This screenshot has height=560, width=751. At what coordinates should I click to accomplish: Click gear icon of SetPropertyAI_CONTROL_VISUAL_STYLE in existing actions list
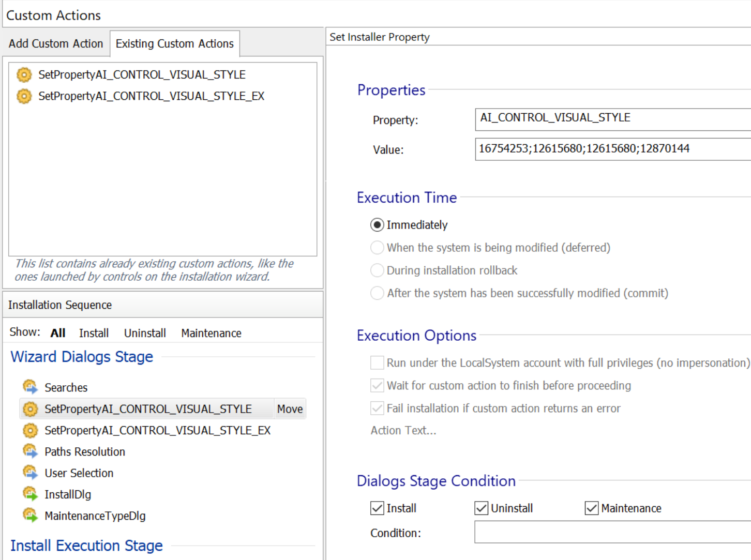(24, 74)
